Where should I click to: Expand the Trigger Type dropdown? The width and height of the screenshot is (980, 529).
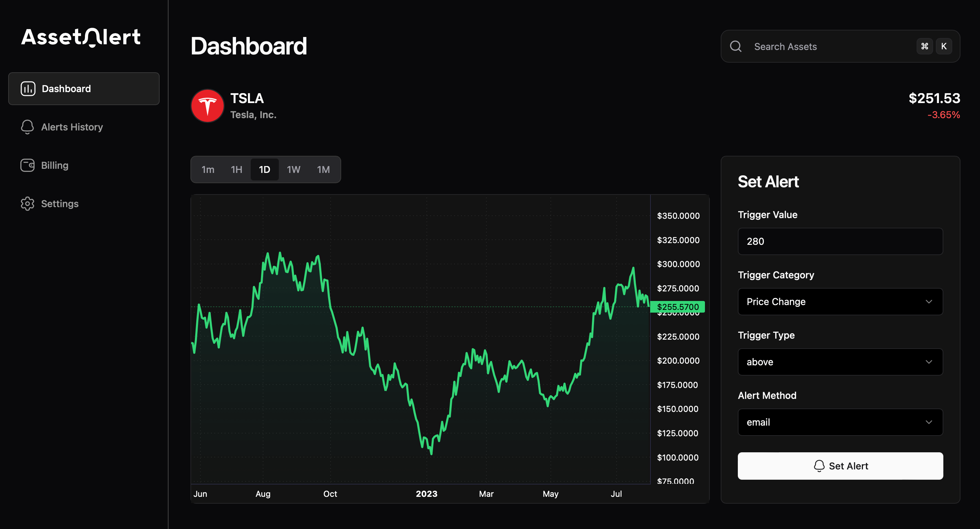840,362
